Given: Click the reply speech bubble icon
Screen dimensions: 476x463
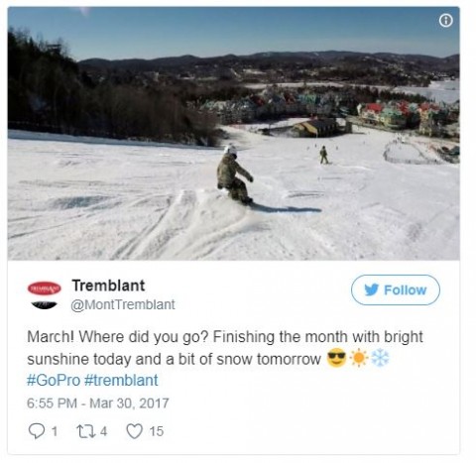Looking at the screenshot, I should click(37, 431).
